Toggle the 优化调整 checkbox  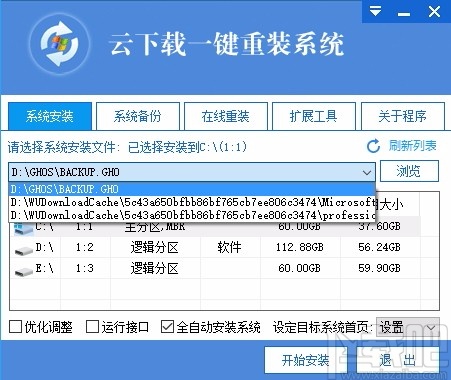pos(15,327)
